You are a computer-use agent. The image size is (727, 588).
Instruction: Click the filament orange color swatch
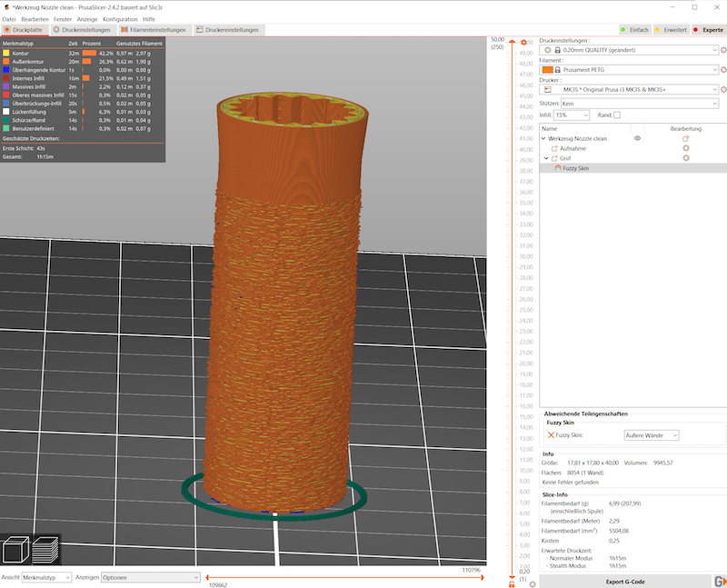(x=547, y=70)
